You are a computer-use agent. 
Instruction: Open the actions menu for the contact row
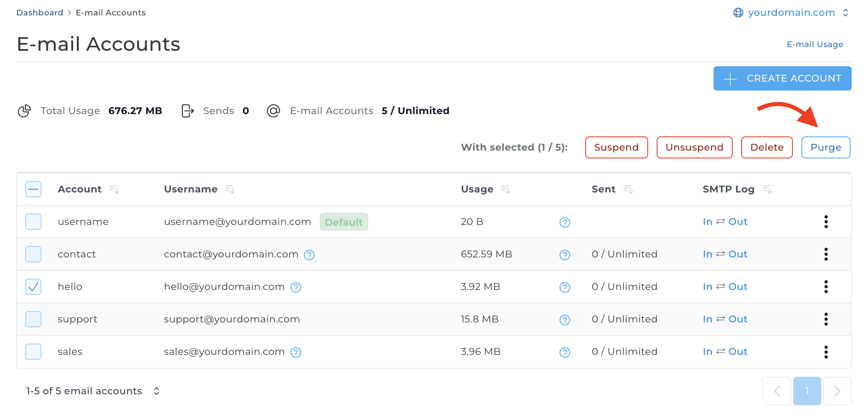826,254
